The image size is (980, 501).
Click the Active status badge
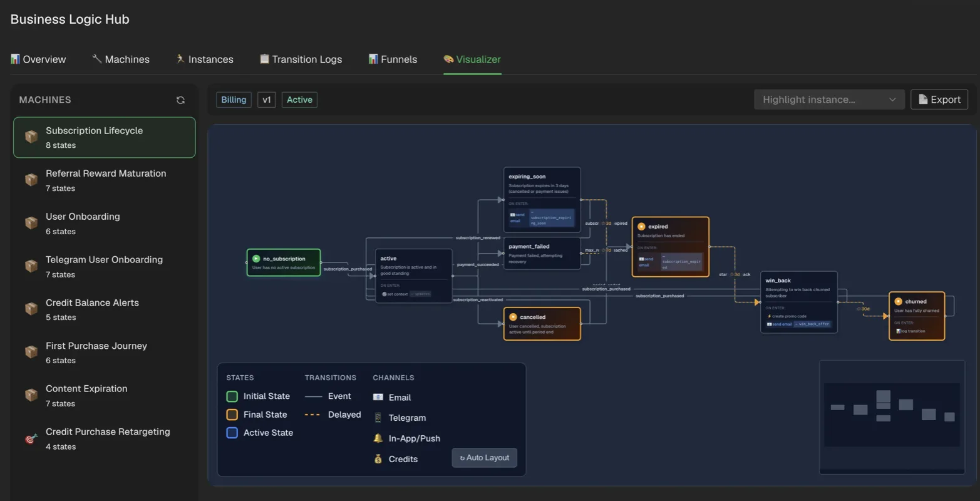click(x=299, y=100)
